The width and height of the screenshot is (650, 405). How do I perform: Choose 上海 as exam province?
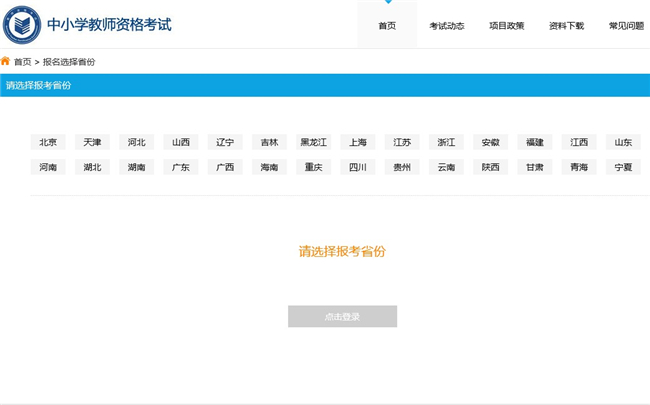(358, 142)
